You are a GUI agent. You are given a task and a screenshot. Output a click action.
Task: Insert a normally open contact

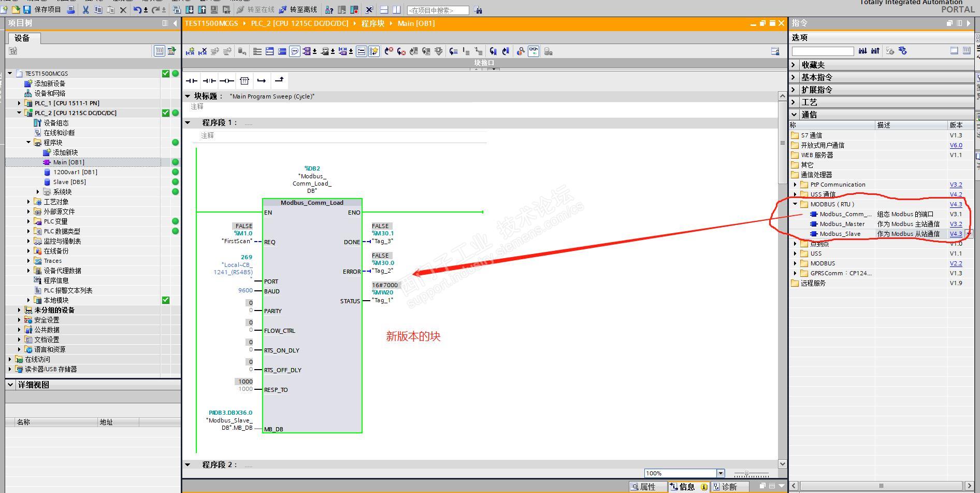(x=192, y=80)
